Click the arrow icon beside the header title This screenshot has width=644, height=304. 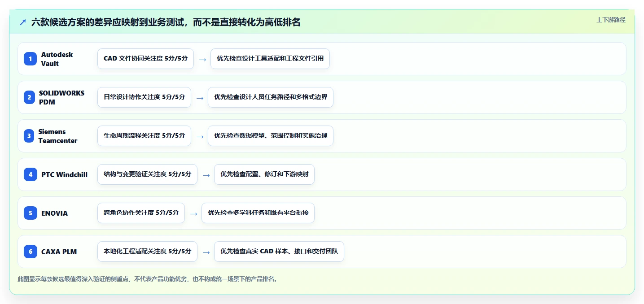(23, 22)
